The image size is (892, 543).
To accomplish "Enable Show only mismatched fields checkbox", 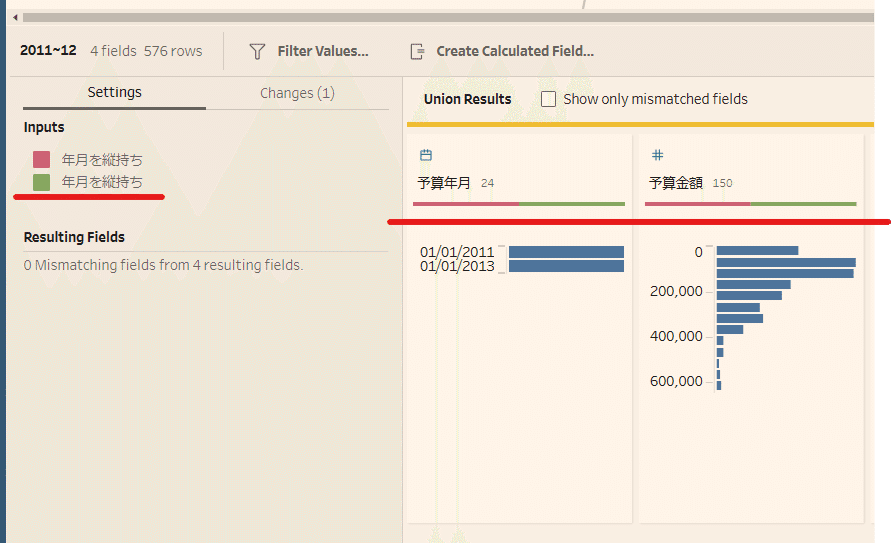I will [x=548, y=99].
